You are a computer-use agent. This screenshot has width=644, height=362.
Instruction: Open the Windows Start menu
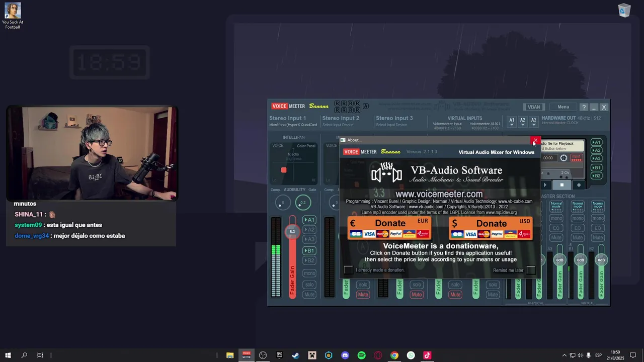click(8, 355)
